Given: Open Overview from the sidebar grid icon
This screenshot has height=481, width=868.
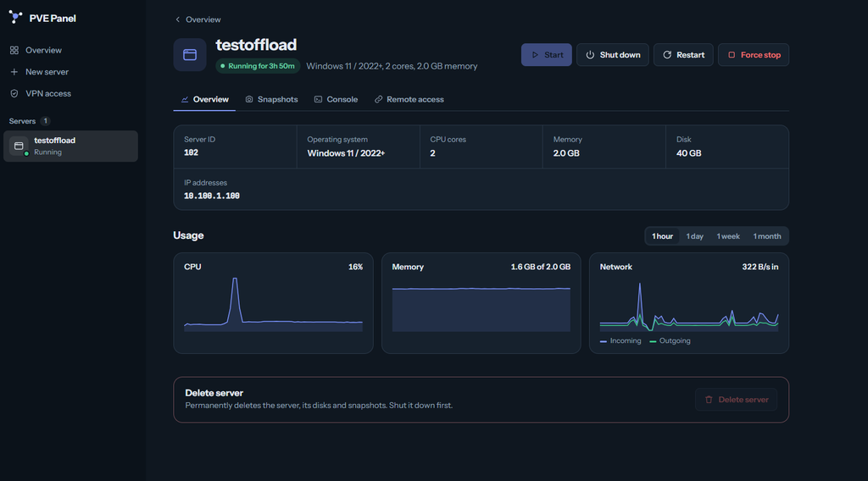Looking at the screenshot, I should pyautogui.click(x=14, y=50).
